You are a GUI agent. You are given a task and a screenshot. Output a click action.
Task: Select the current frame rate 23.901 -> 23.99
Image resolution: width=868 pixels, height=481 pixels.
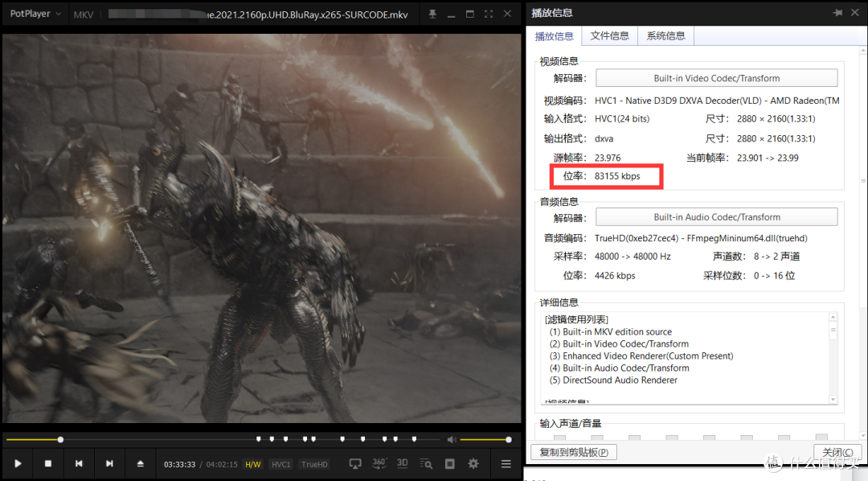768,158
